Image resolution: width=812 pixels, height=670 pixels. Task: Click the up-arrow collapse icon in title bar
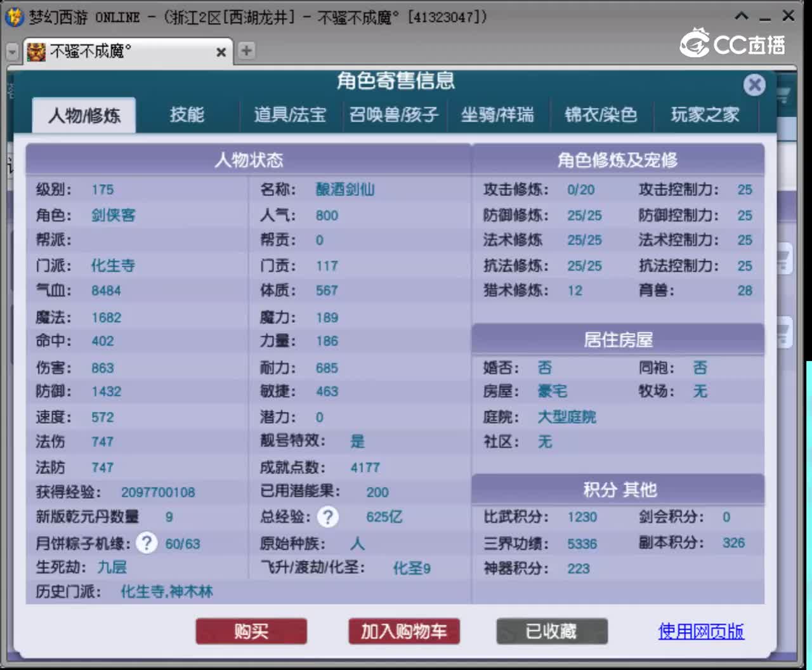point(742,16)
